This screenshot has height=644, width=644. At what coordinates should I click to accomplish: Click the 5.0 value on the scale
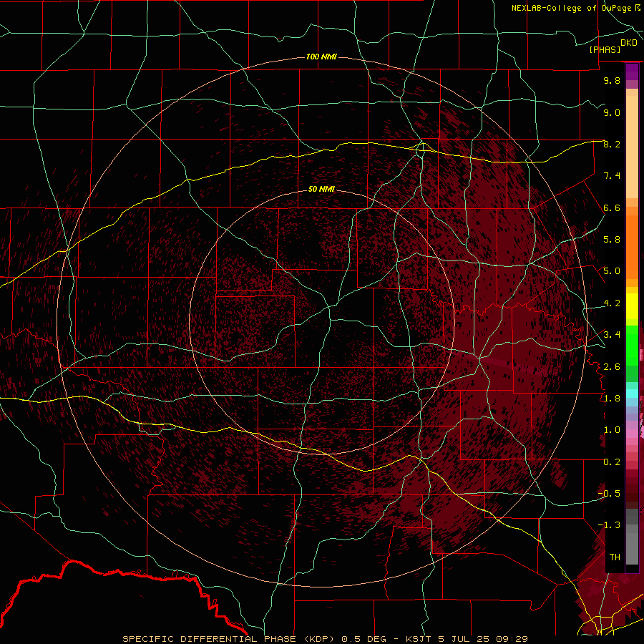[x=612, y=271]
